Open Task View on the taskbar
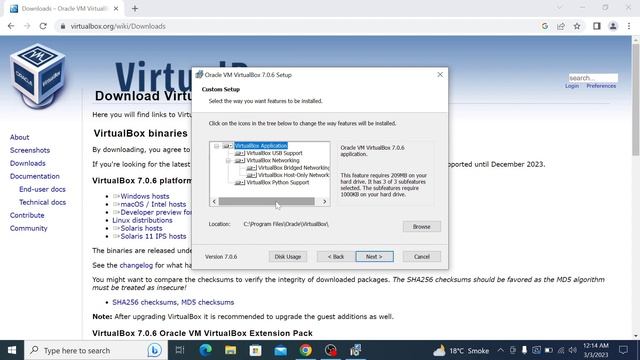 (180, 350)
